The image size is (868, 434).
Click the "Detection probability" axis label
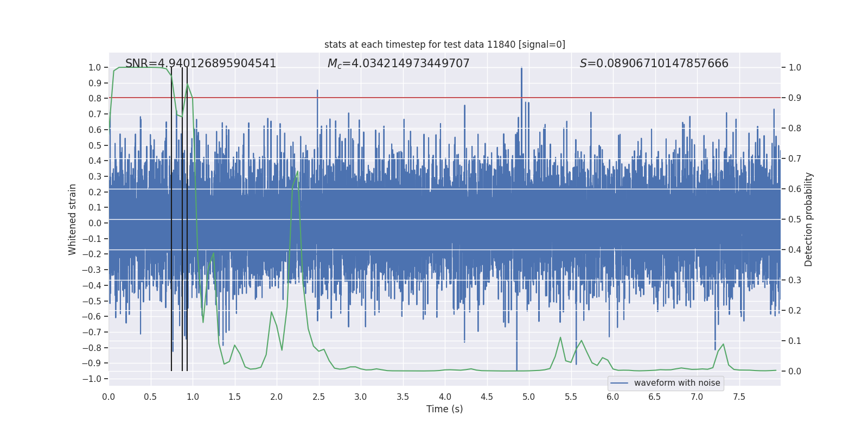809,219
